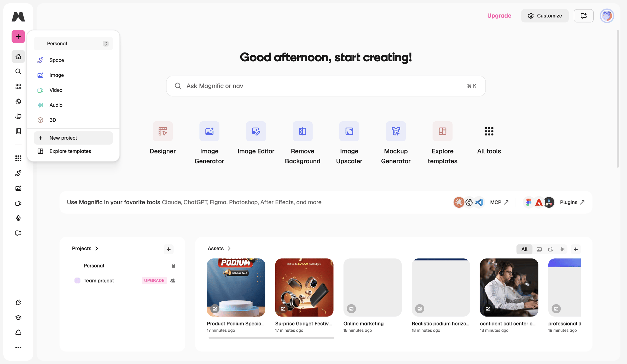Select Audio in the create menu

pyautogui.click(x=73, y=105)
